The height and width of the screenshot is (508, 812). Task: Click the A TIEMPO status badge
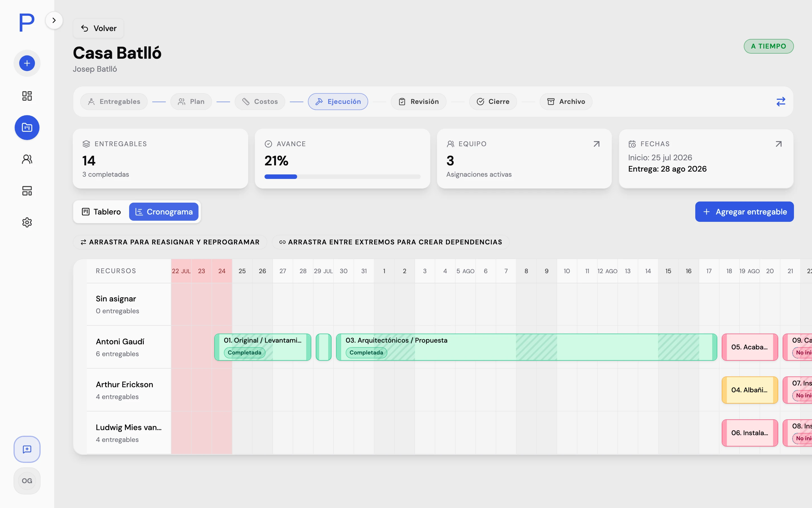pyautogui.click(x=768, y=46)
